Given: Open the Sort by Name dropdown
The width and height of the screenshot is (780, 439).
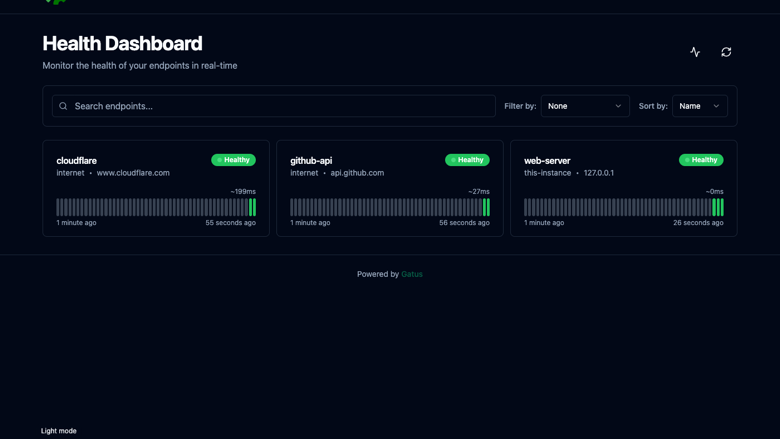Looking at the screenshot, I should tap(699, 106).
